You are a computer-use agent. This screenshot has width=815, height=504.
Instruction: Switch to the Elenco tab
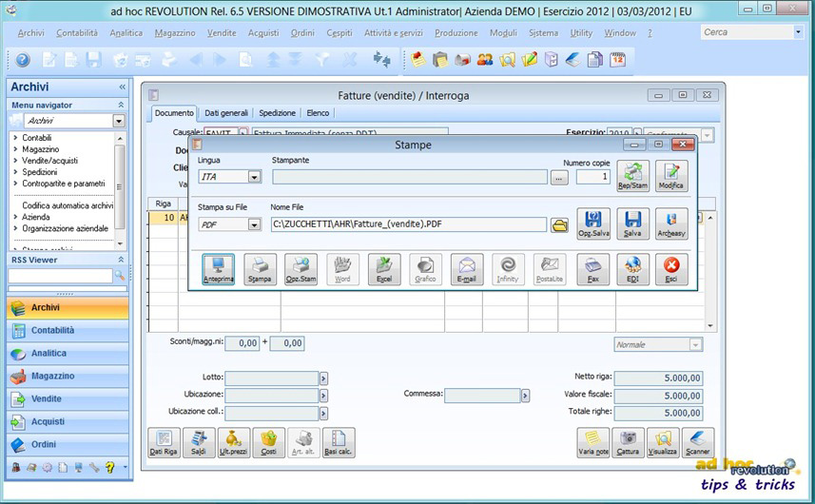point(318,113)
